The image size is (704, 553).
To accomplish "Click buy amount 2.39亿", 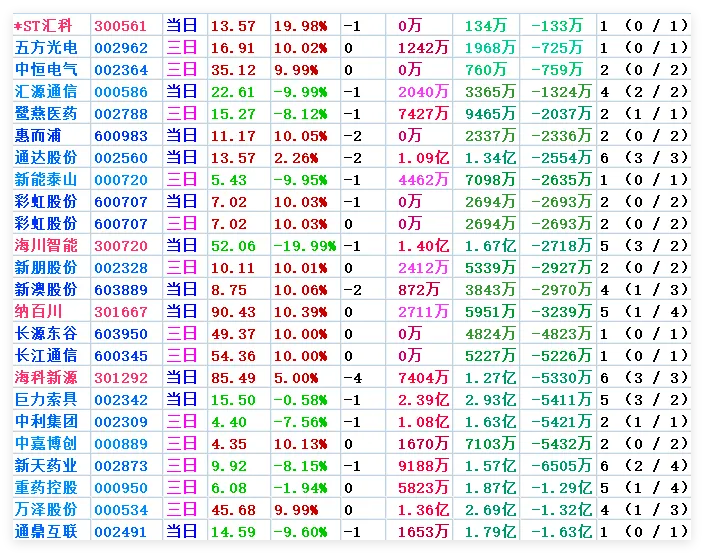I will point(423,399).
